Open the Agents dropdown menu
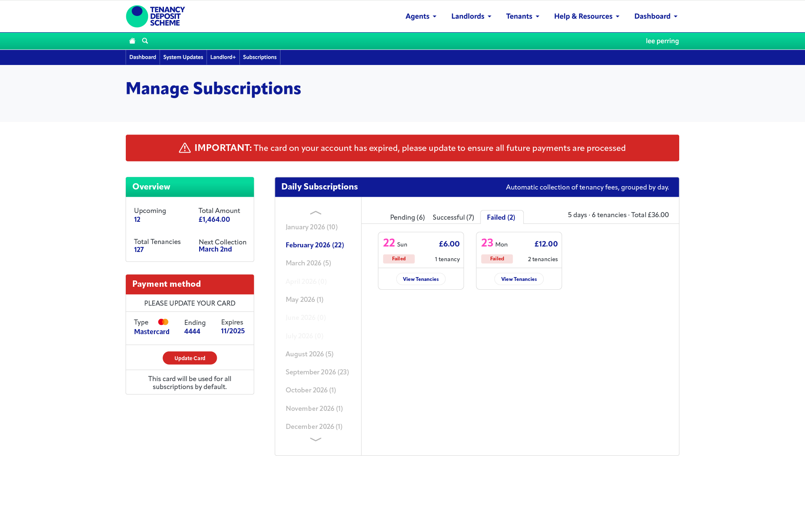 click(421, 16)
